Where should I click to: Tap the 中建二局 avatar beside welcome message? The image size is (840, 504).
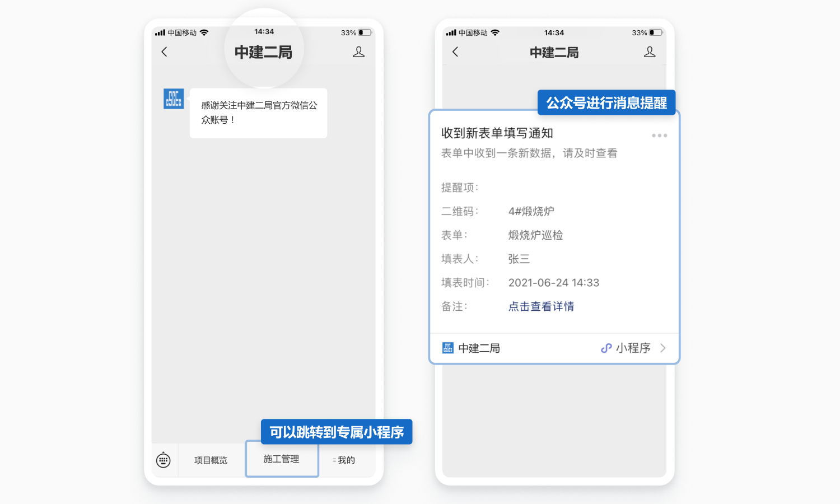pos(174,99)
